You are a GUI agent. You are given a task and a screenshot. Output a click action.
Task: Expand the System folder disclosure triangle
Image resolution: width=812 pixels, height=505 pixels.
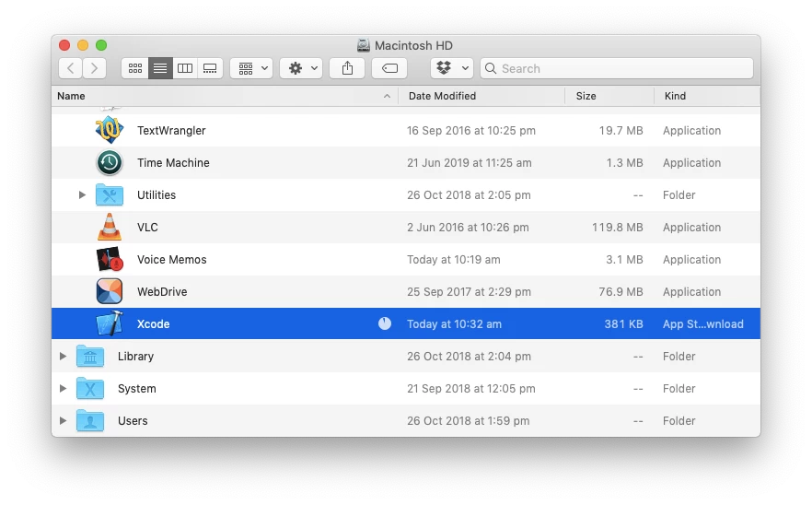click(x=63, y=388)
